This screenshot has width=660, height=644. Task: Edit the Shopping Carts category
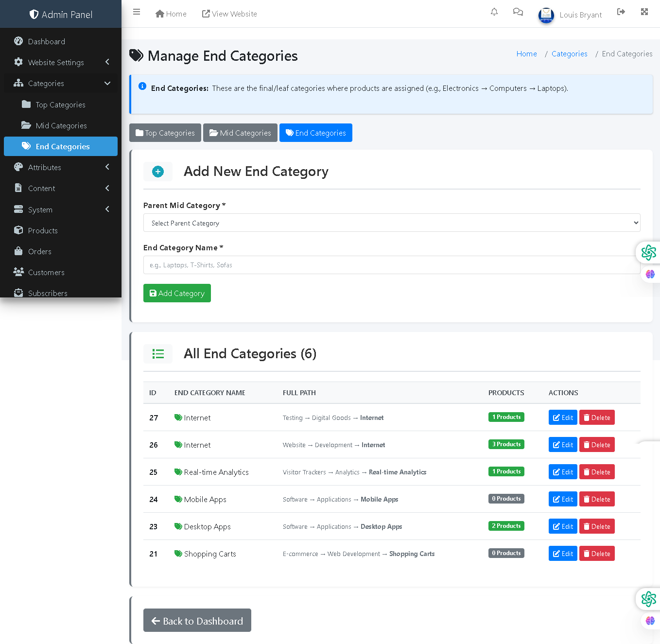coord(562,554)
